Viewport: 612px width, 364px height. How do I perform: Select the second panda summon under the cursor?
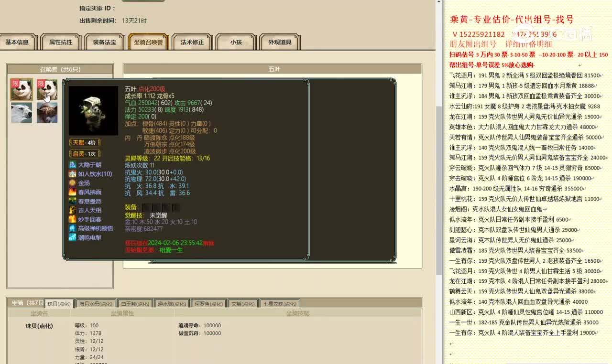[x=47, y=90]
